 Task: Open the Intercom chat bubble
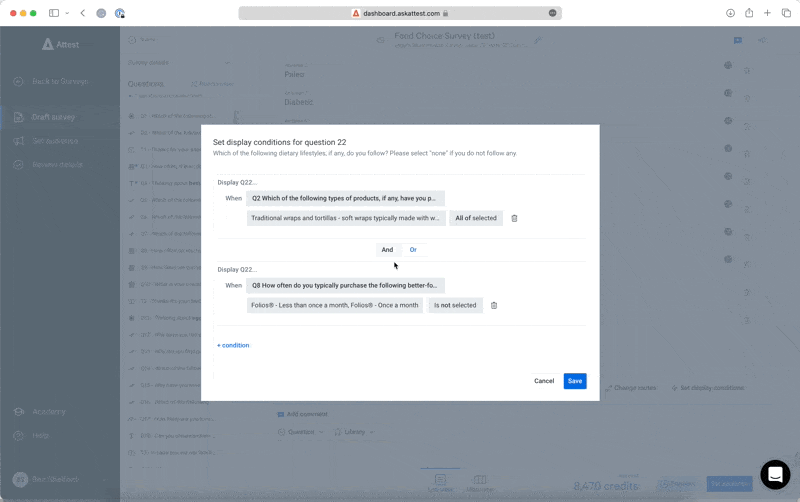point(775,474)
